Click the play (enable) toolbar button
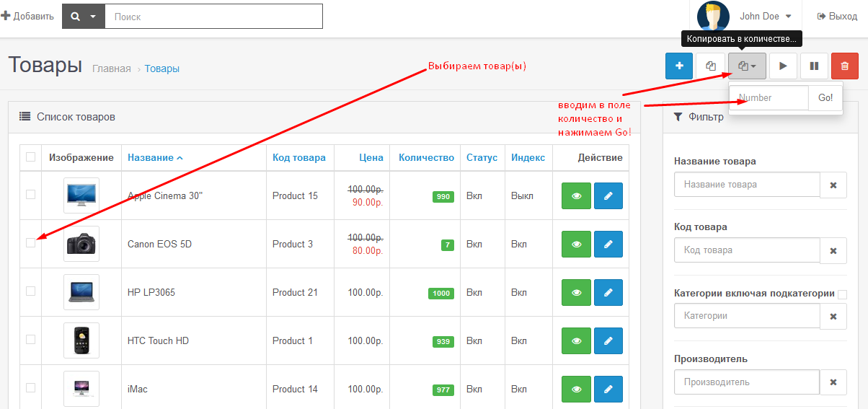 click(x=783, y=66)
